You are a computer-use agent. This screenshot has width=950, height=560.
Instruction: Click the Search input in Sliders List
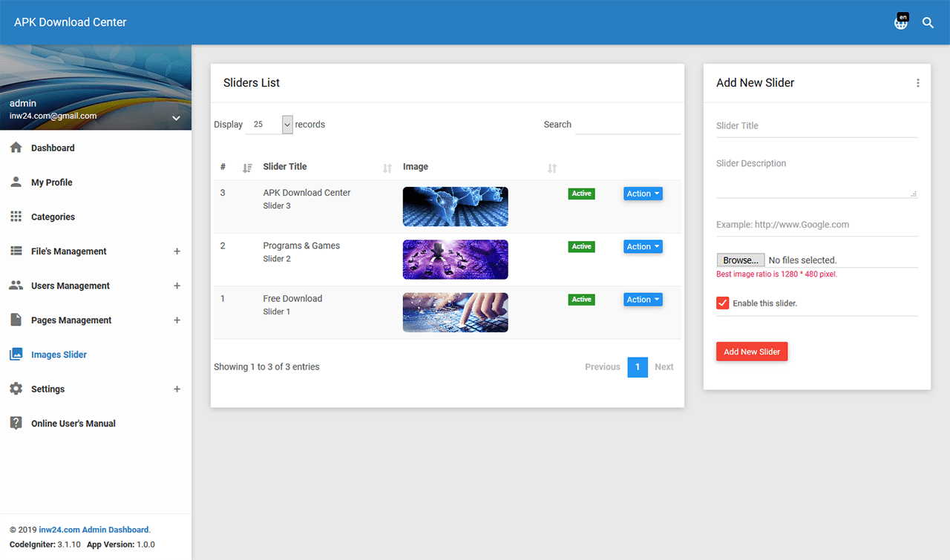[628, 125]
